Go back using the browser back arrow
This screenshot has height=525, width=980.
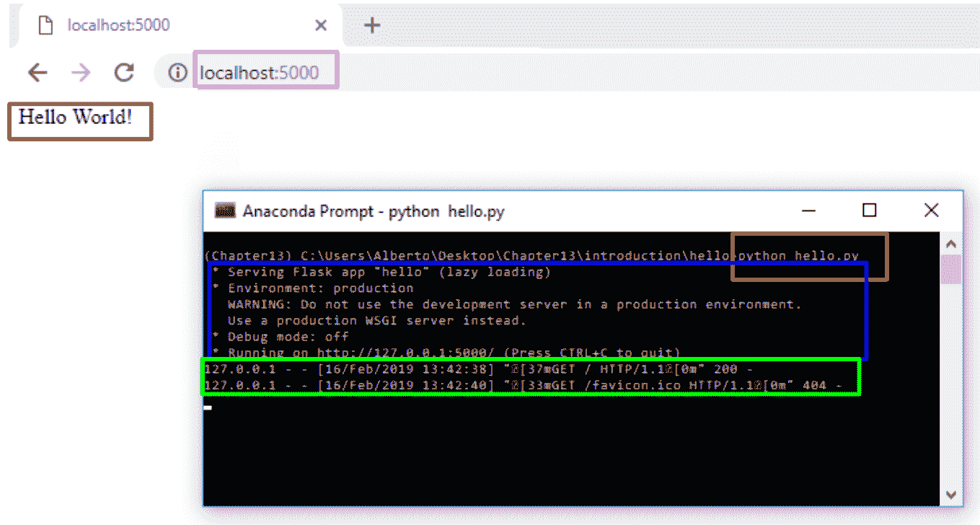tap(37, 72)
